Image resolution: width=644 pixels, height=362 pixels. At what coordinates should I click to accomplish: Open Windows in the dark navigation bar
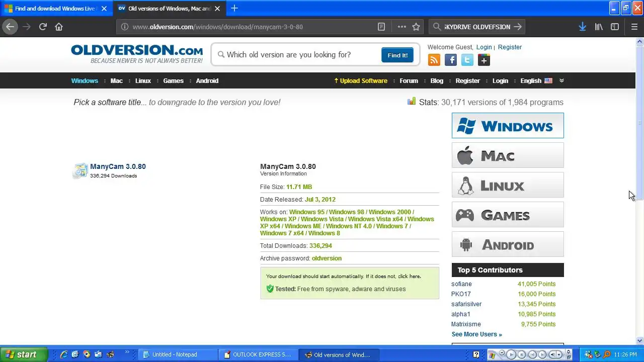pyautogui.click(x=85, y=80)
